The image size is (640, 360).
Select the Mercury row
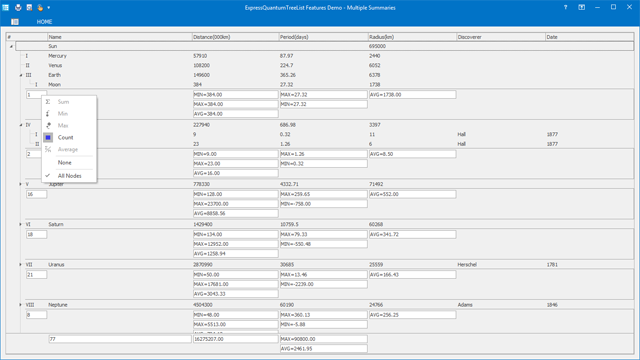(x=328, y=56)
